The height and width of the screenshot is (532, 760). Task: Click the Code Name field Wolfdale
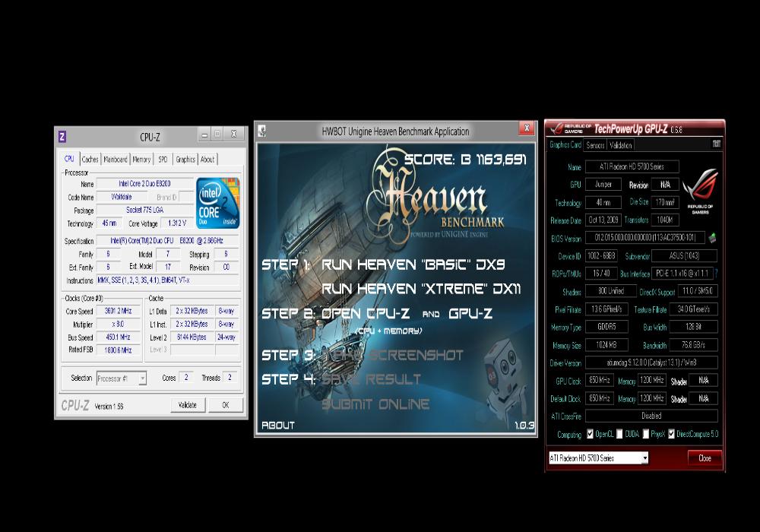pos(122,197)
